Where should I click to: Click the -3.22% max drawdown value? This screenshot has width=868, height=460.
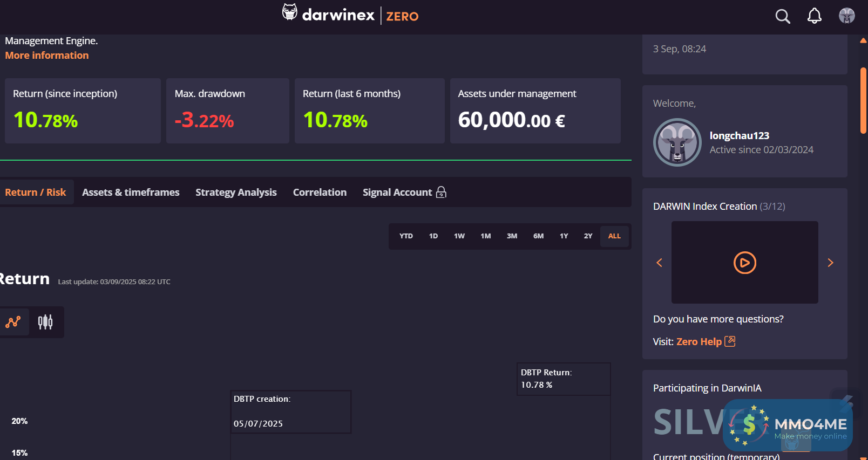[204, 120]
